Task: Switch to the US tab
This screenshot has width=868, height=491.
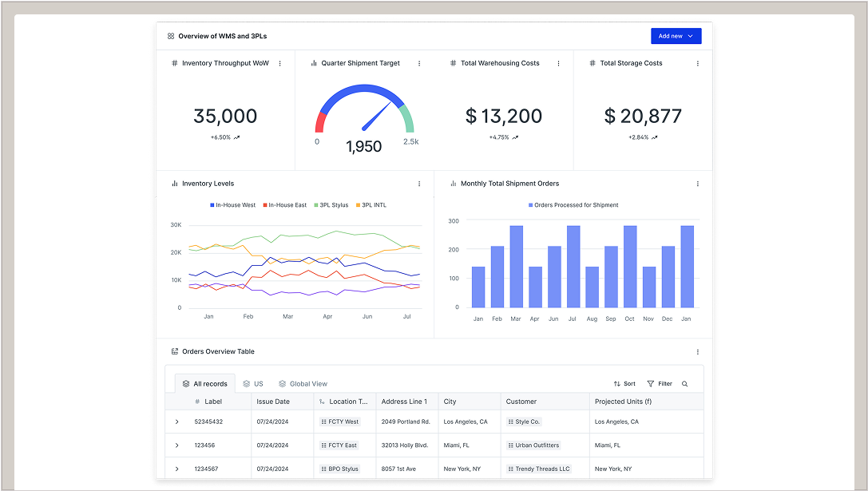Action: tap(253, 384)
